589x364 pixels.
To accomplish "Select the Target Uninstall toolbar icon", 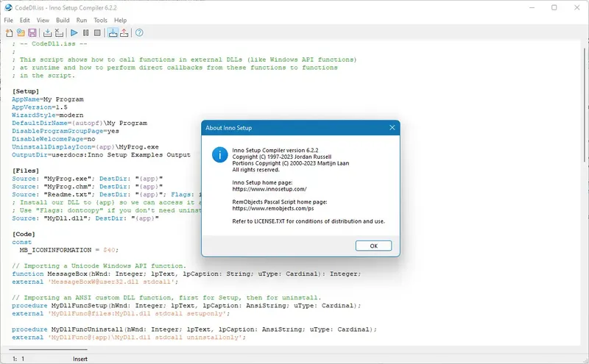I will pos(124,33).
